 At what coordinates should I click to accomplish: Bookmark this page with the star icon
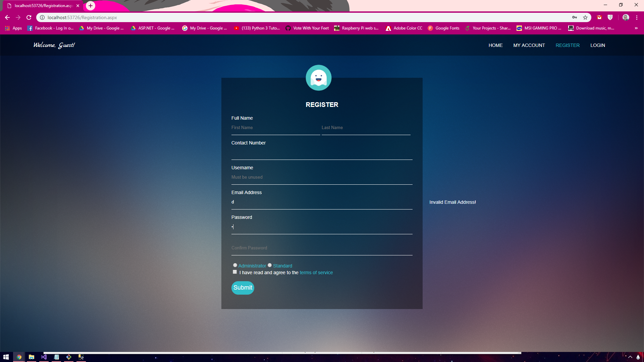[585, 17]
